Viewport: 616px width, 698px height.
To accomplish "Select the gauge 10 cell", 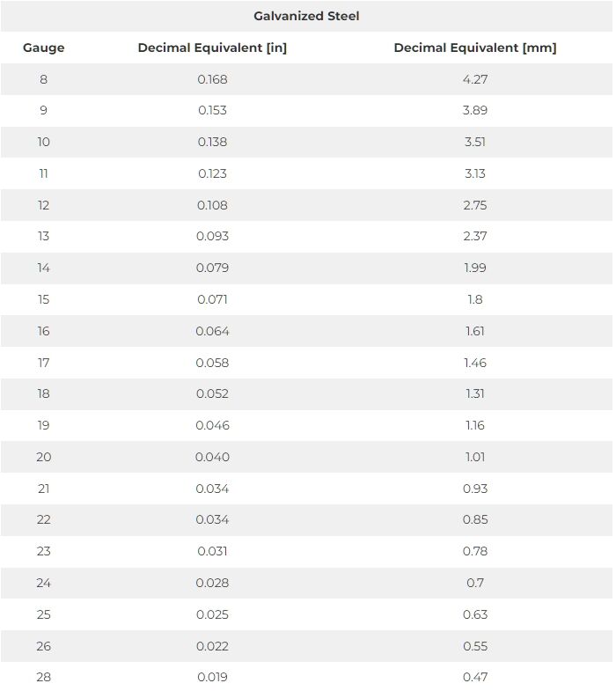I will tap(43, 142).
